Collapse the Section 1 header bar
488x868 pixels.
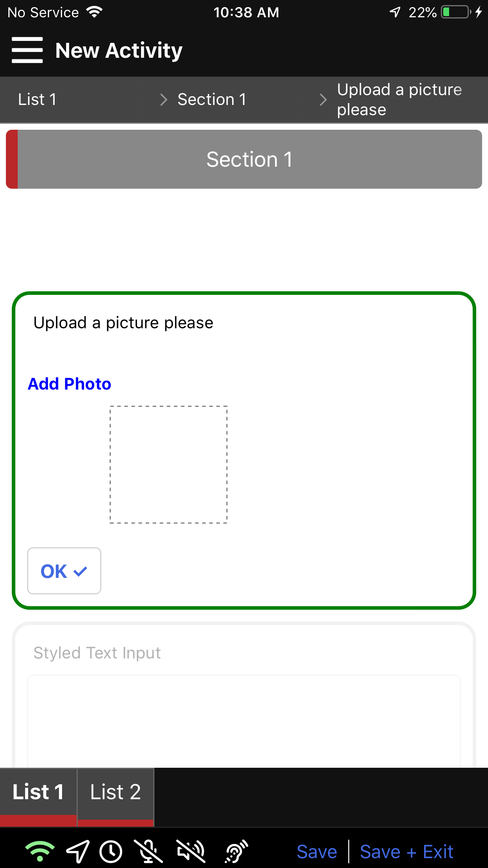[249, 160]
